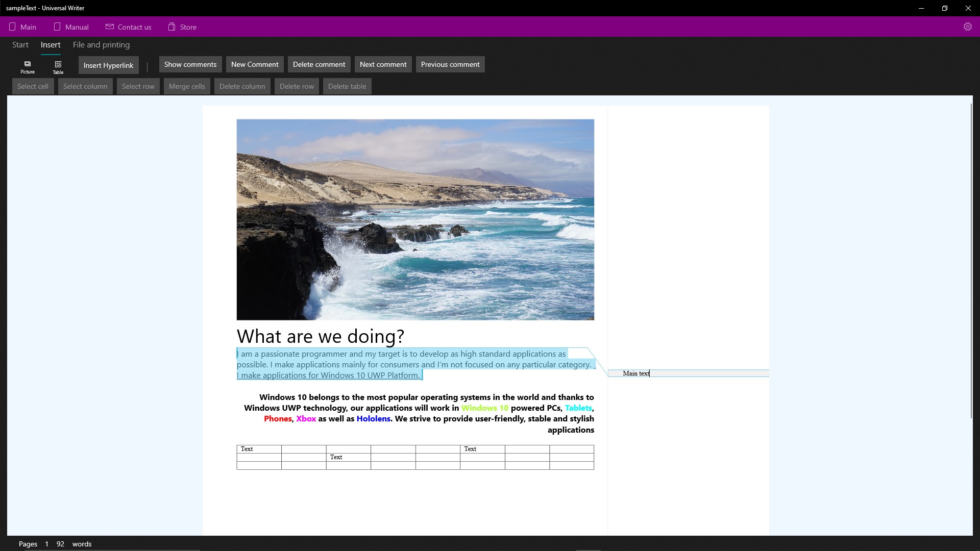Click the Insert Hyperlink button
Screen dimensions: 980x551
(x=108, y=65)
